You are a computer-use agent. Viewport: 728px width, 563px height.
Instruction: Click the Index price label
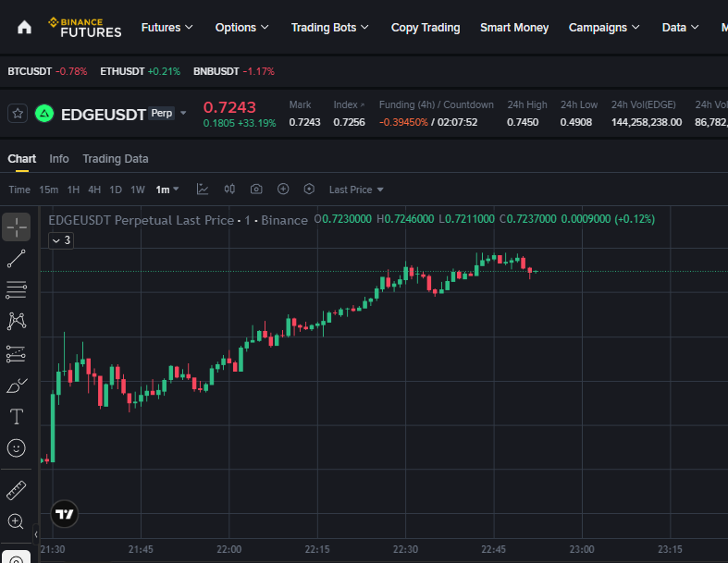coord(349,104)
